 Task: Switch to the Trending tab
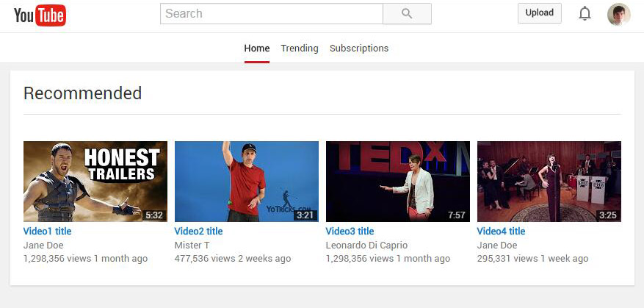pos(300,49)
